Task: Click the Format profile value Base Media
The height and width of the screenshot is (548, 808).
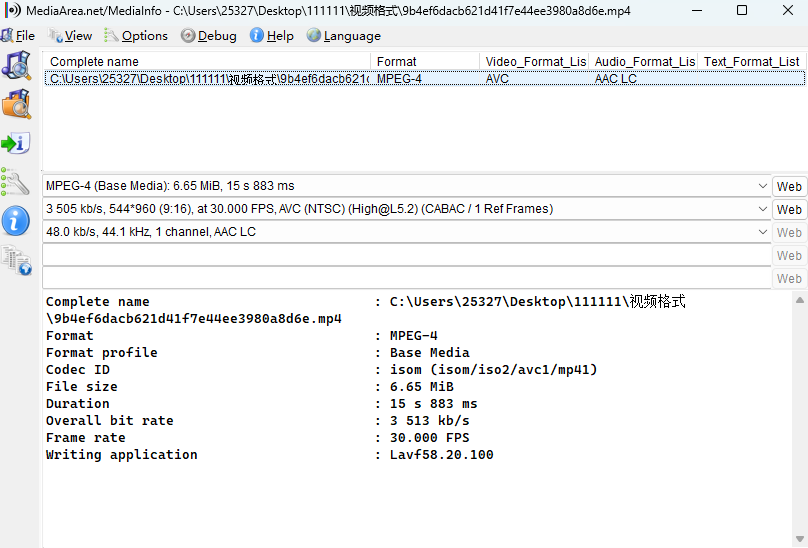Action: coord(429,353)
